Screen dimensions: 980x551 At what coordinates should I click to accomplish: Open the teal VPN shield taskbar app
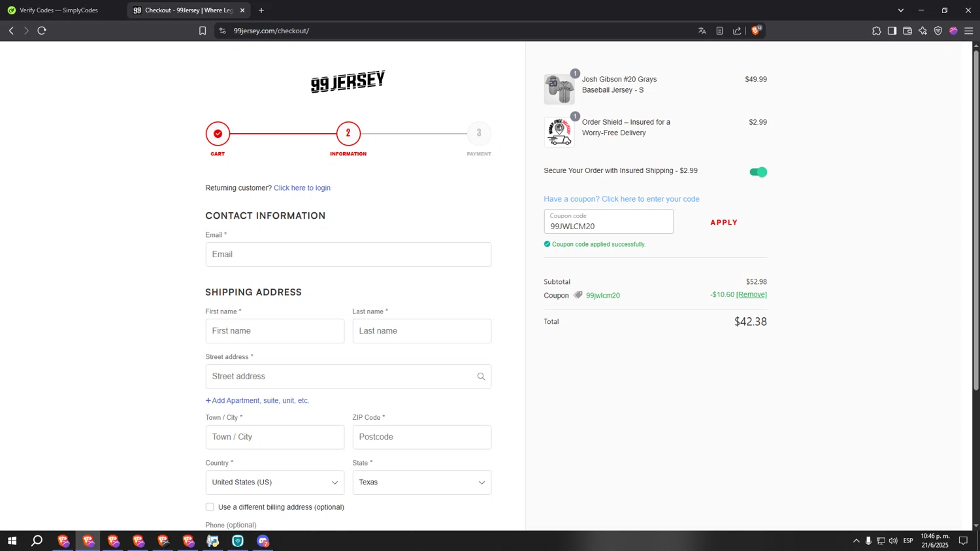pyautogui.click(x=238, y=541)
